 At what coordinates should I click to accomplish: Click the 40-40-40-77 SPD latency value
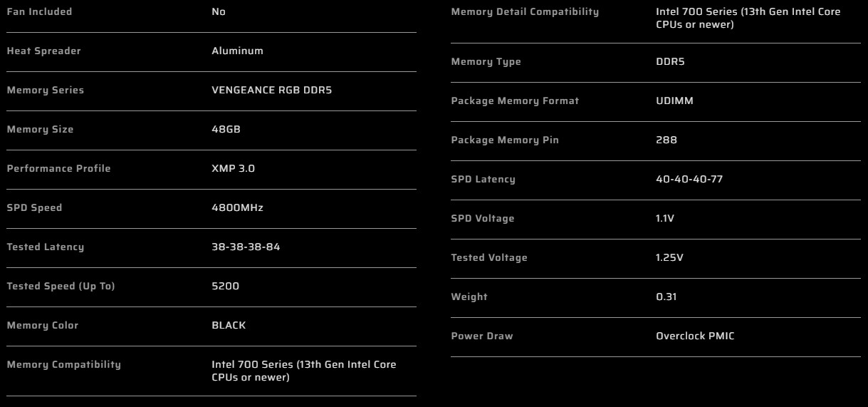689,180
